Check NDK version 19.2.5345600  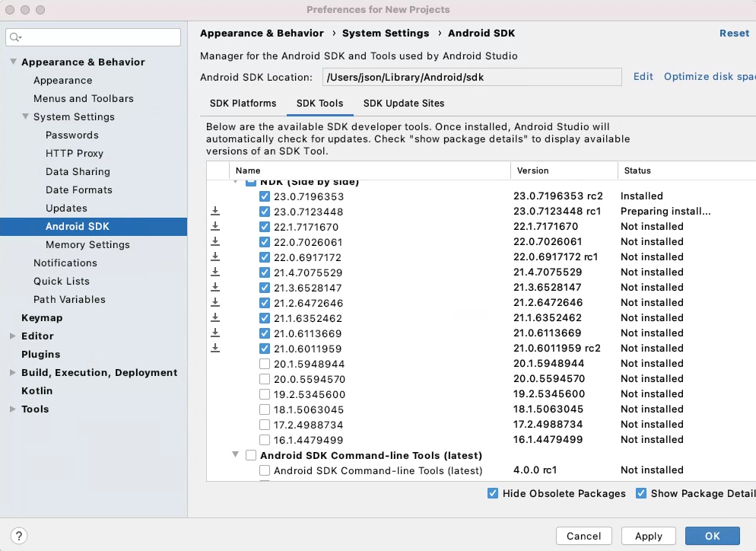pos(264,394)
